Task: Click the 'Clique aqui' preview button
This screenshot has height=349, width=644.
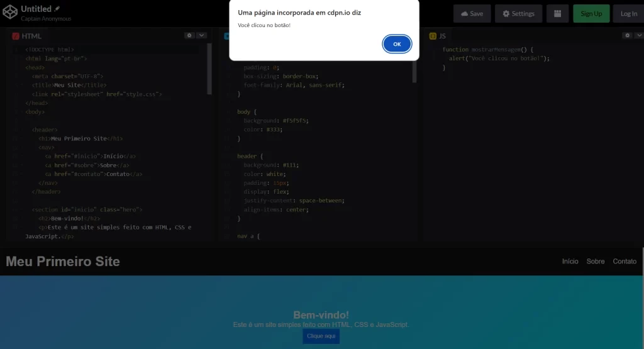Action: point(321,336)
